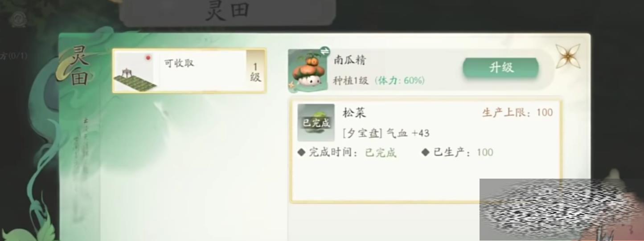Tap the red notification dot on the field thumbnail
This screenshot has height=241, width=644.
coord(148,57)
